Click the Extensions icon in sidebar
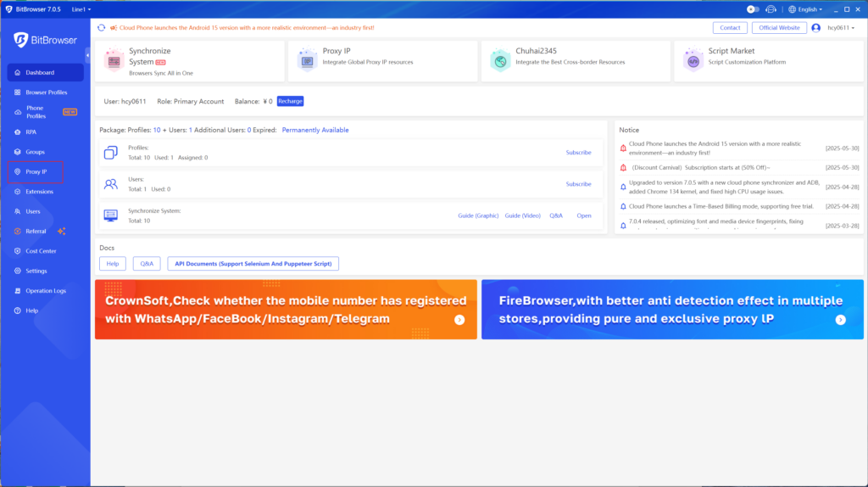The width and height of the screenshot is (868, 487). [17, 192]
